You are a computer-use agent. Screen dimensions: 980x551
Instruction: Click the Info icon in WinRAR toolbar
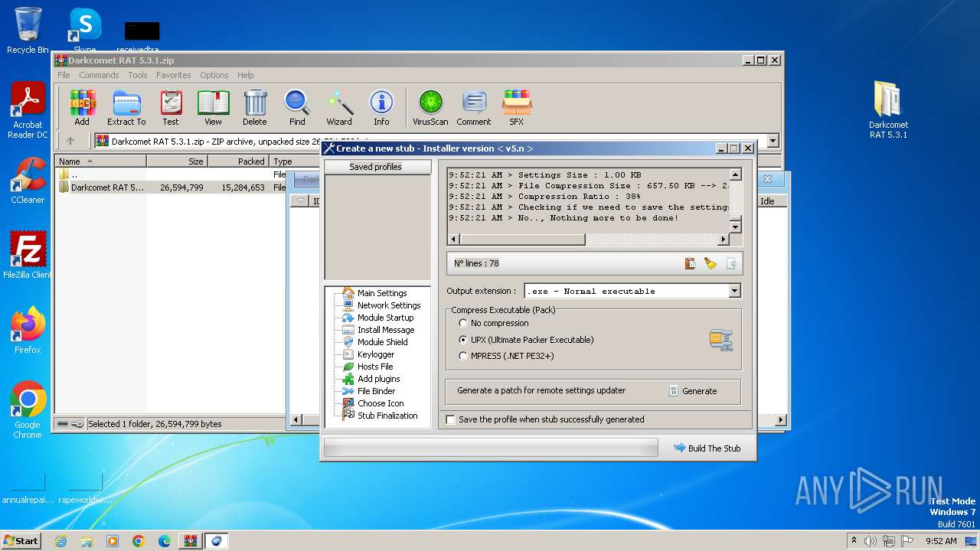(381, 107)
